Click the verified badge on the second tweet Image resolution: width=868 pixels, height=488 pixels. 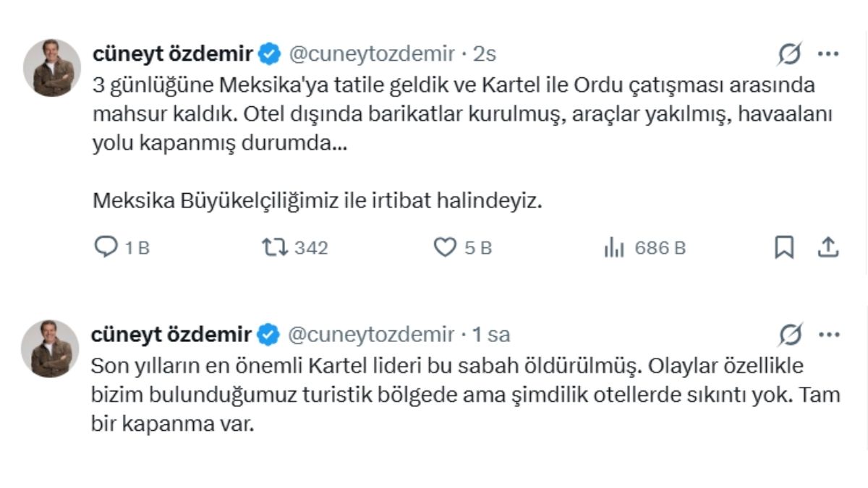pyautogui.click(x=268, y=335)
